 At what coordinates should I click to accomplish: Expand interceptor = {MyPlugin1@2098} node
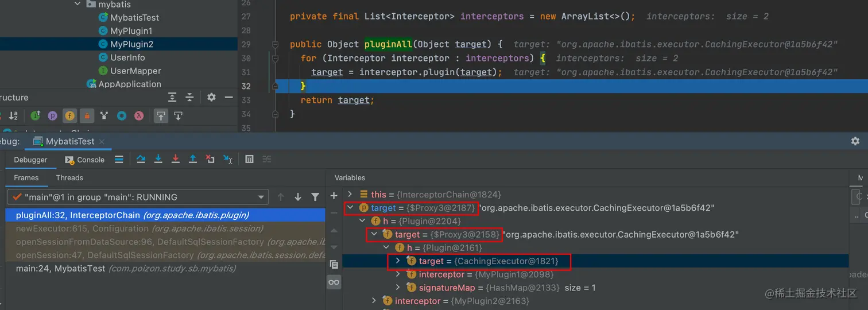[x=398, y=274]
